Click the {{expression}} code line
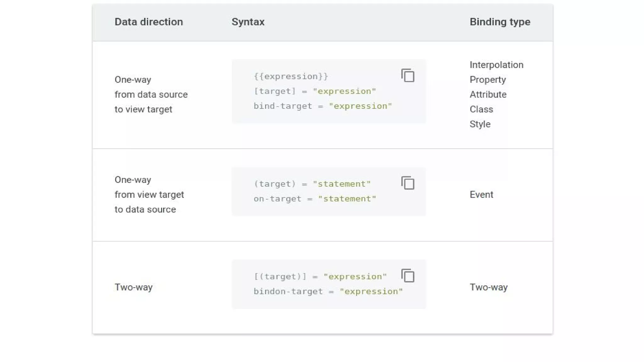This screenshot has width=644, height=362. [291, 76]
